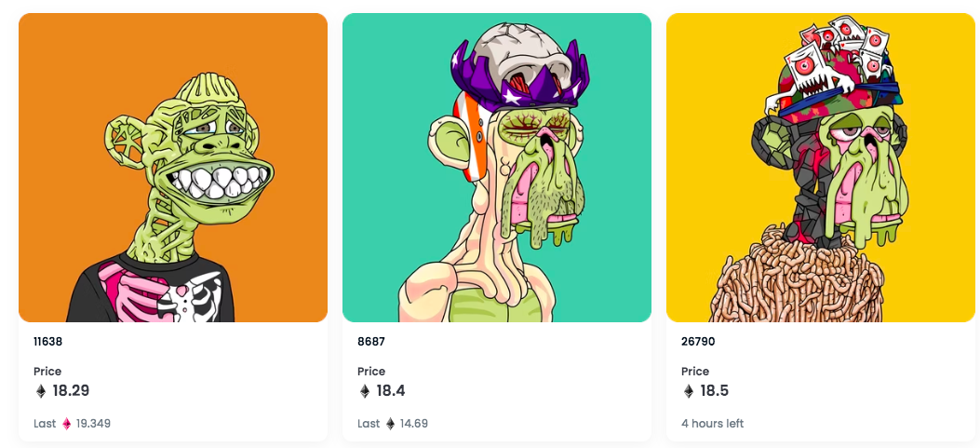The image size is (980, 448).
Task: Open the orange-background ape image 11638
Action: pyautogui.click(x=173, y=168)
